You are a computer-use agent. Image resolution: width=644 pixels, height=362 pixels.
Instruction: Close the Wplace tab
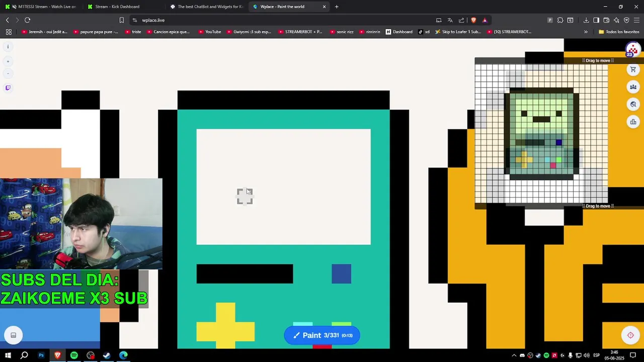pyautogui.click(x=324, y=7)
